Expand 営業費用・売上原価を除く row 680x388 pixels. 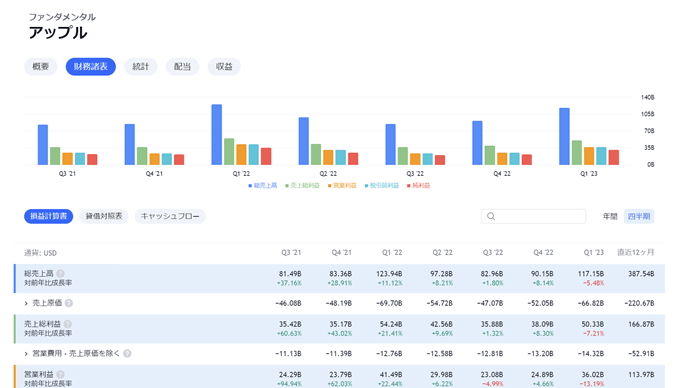coord(26,353)
